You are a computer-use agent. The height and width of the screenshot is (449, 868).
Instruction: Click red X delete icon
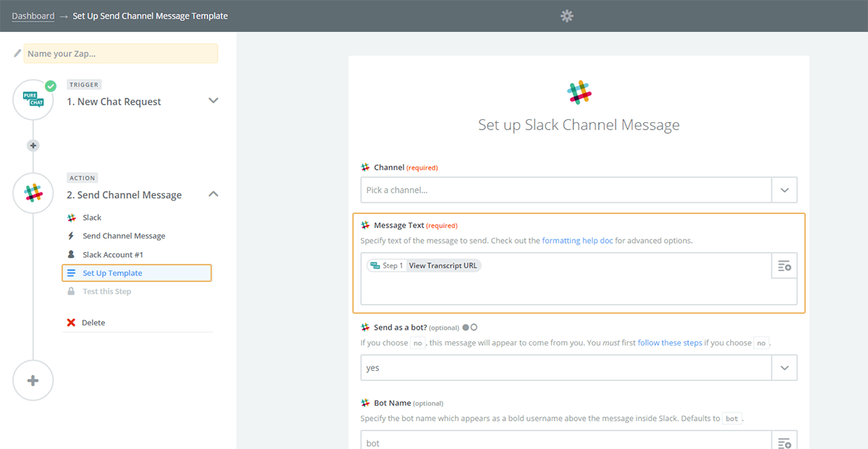(71, 322)
